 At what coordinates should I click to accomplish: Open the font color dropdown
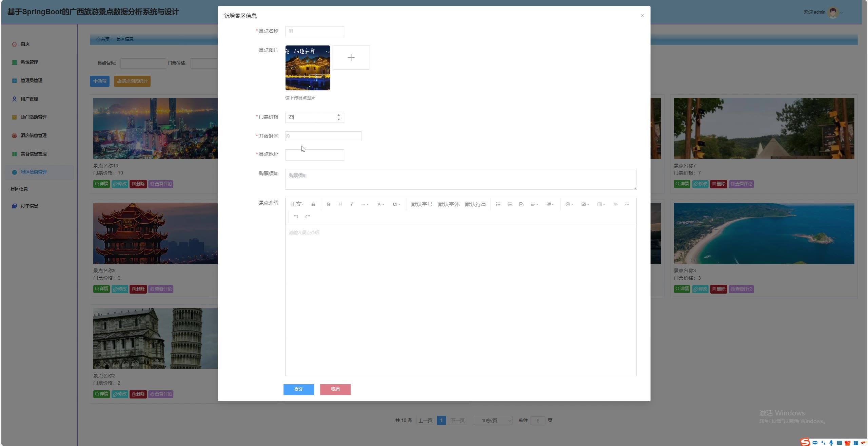[x=380, y=204]
